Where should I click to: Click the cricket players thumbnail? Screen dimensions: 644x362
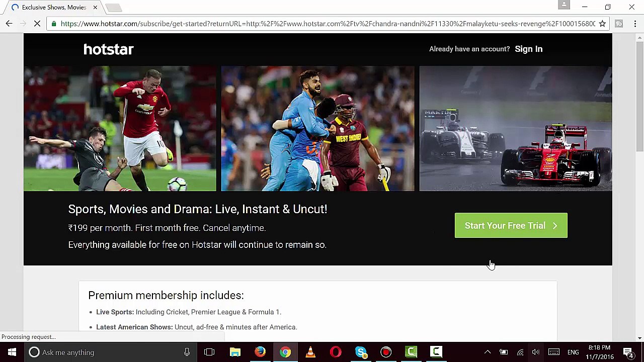pos(318,129)
